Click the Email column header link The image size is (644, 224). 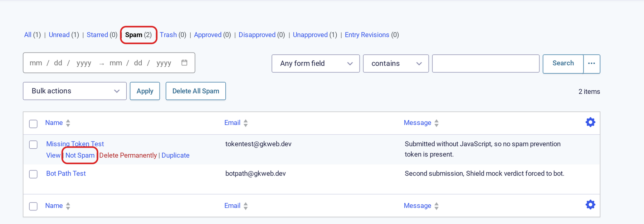(x=232, y=123)
